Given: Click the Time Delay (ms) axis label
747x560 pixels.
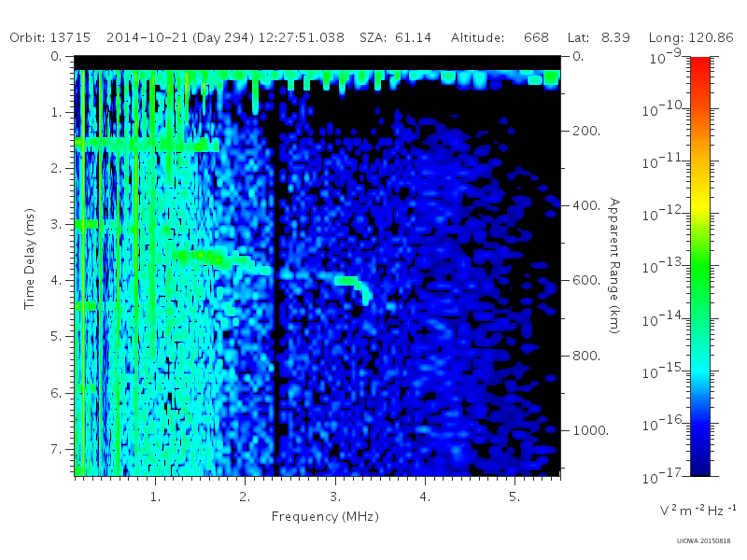Looking at the screenshot, I should tap(30, 259).
